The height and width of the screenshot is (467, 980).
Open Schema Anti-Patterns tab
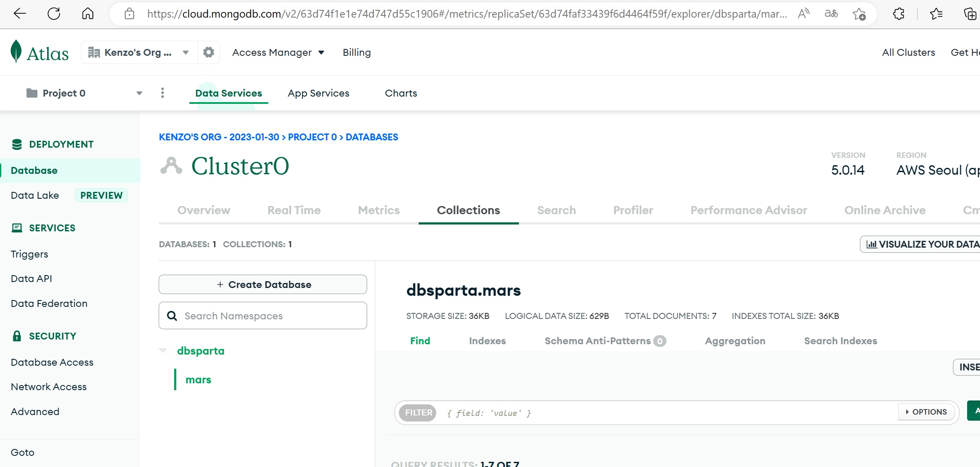click(605, 341)
